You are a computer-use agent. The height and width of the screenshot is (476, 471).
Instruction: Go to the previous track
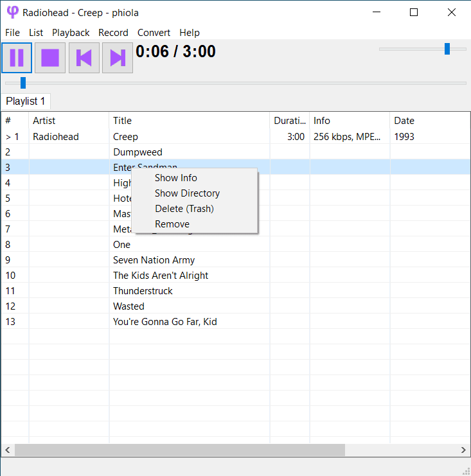84,58
